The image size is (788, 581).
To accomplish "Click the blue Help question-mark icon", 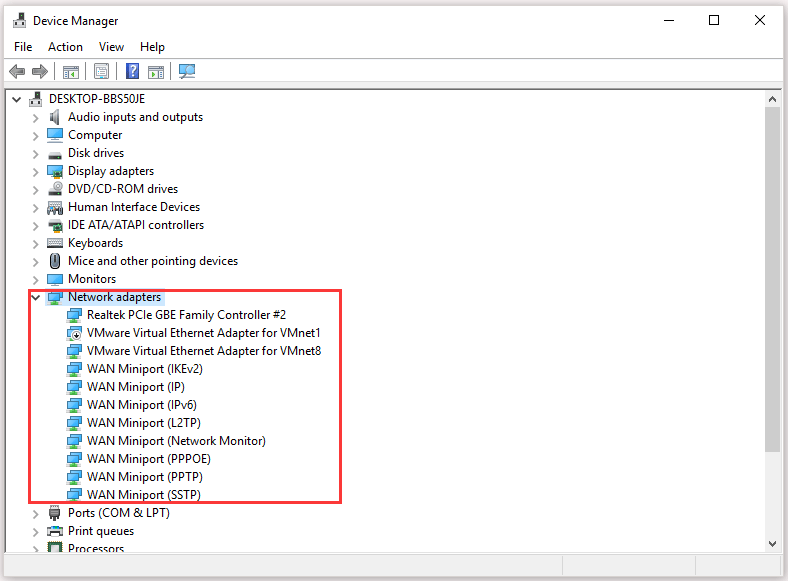I will [132, 71].
